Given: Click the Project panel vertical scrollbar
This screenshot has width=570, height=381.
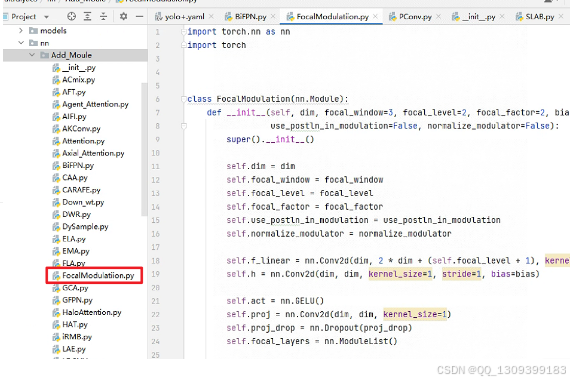Looking at the screenshot, I should click(144, 149).
